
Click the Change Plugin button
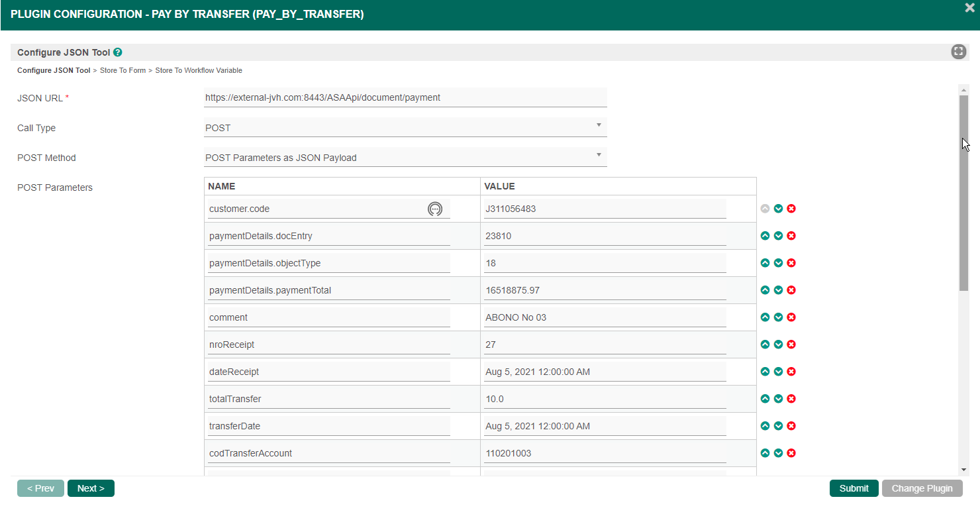coord(922,488)
